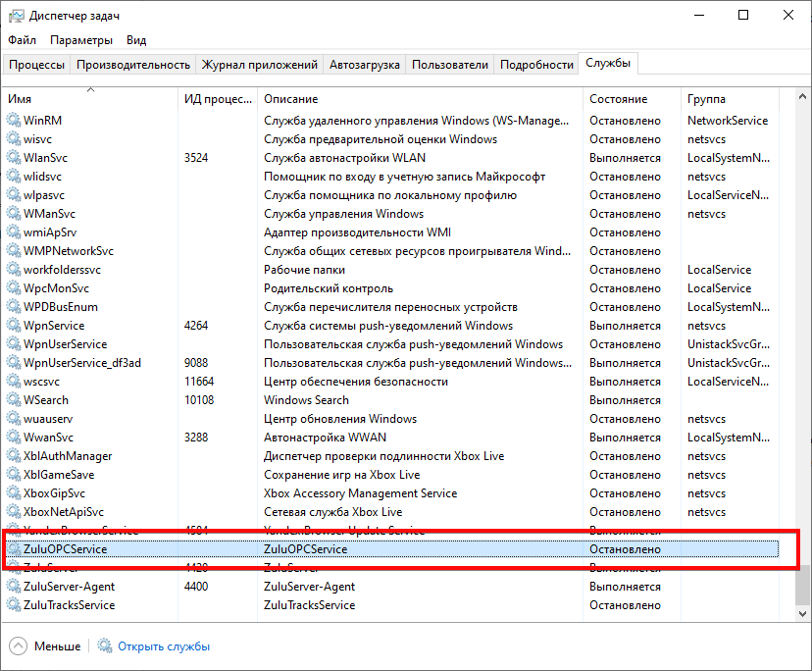Click the XboxGipSvc service icon
The image size is (812, 671).
[14, 493]
